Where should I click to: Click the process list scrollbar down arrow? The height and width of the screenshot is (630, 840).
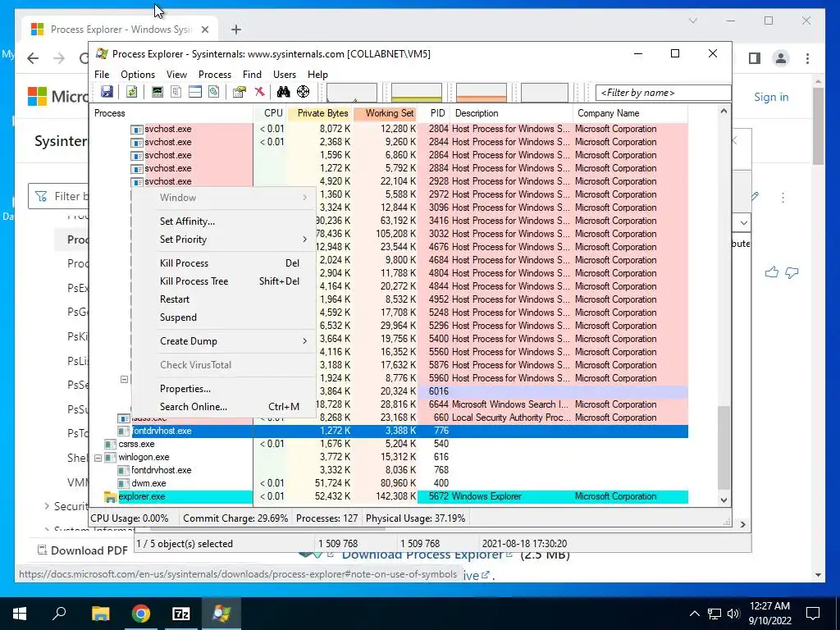[724, 500]
